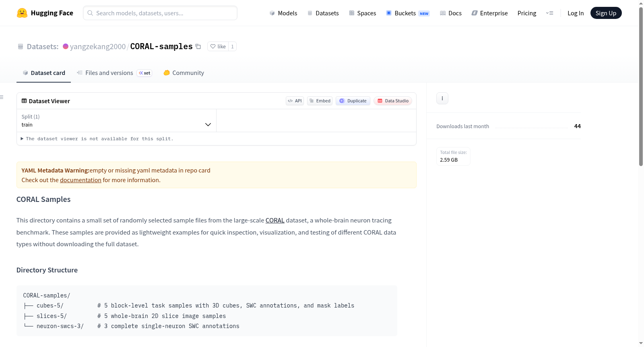Follow the CORAL link in the description

[x=275, y=220]
